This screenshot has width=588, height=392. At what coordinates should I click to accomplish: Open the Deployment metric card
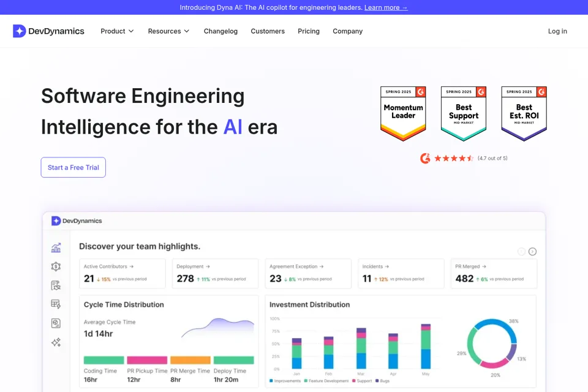click(x=215, y=273)
